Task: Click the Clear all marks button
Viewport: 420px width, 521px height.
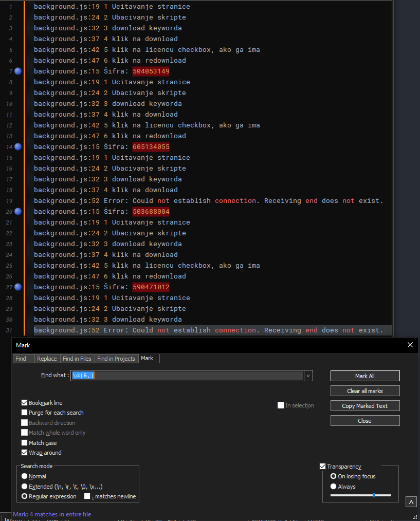Action: [365, 390]
